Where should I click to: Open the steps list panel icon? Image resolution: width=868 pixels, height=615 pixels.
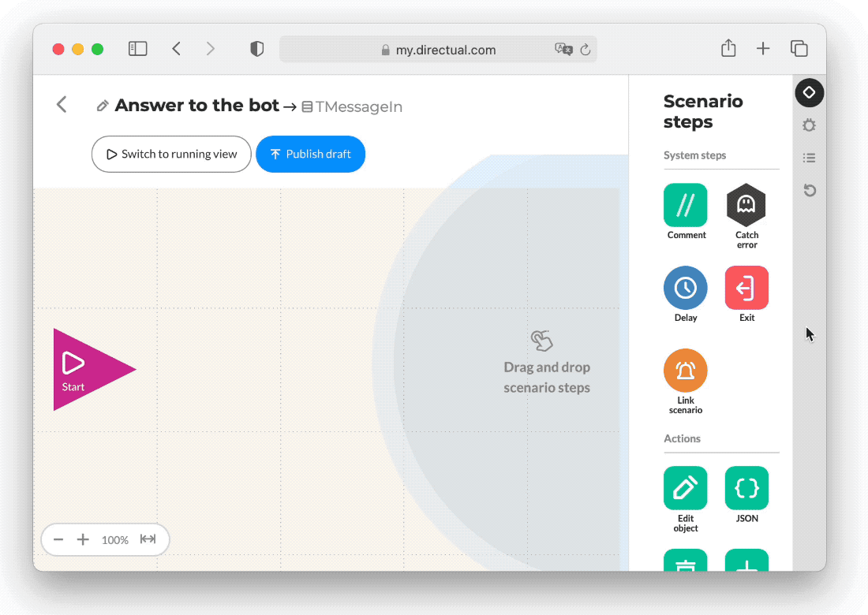point(809,158)
